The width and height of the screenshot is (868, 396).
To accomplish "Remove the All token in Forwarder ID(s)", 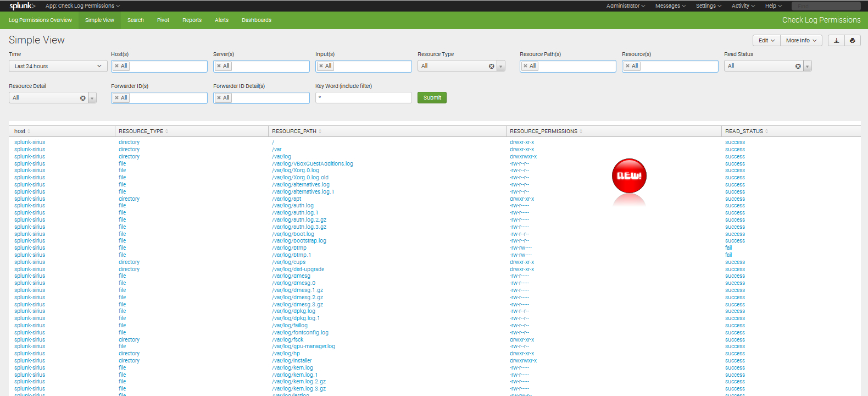I will pyautogui.click(x=116, y=98).
